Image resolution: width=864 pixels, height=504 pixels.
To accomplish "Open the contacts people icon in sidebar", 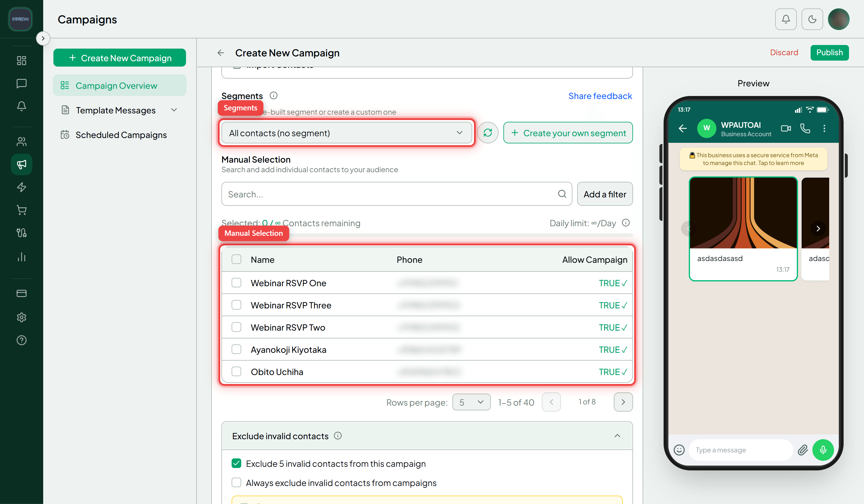I will 22,142.
